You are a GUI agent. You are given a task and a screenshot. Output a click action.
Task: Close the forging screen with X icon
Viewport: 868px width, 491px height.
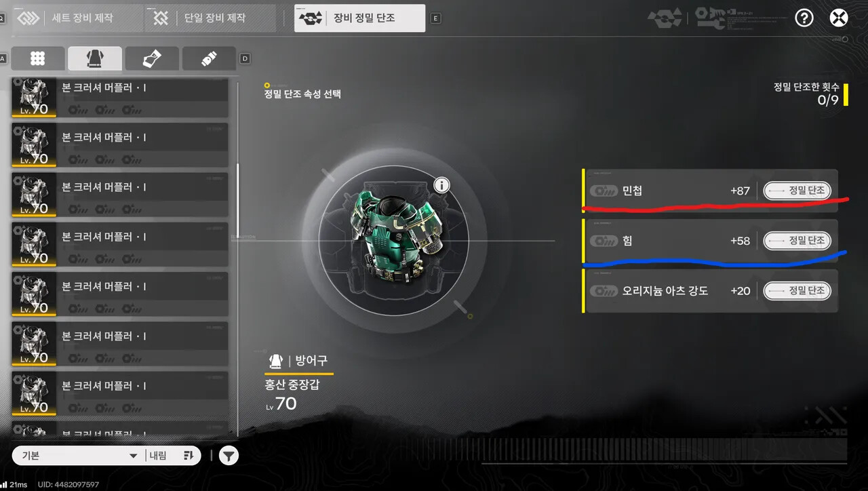click(x=839, y=18)
